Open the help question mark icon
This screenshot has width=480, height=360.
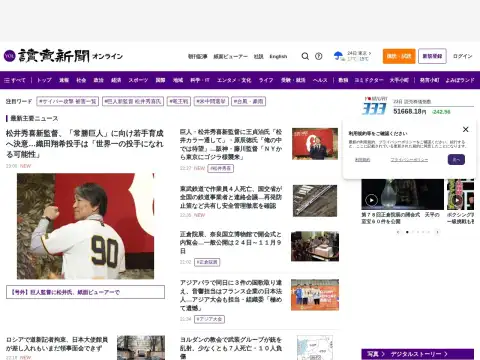319,56
